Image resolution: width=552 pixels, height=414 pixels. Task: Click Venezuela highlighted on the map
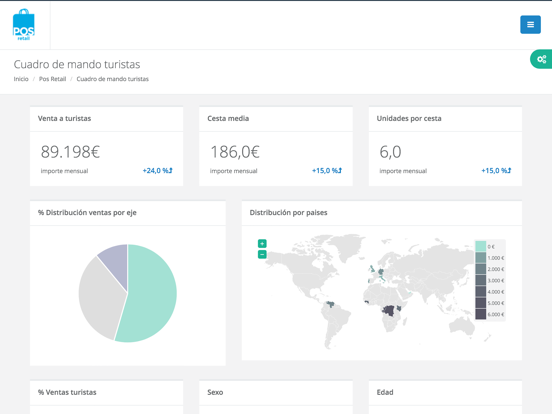click(330, 304)
